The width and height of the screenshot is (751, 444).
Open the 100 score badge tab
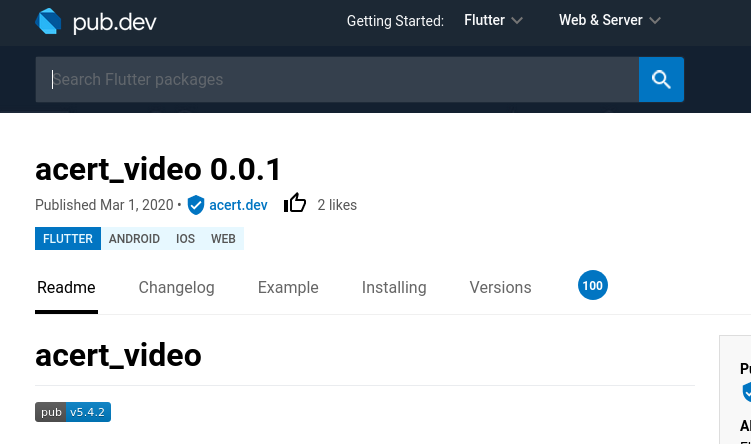click(x=593, y=285)
